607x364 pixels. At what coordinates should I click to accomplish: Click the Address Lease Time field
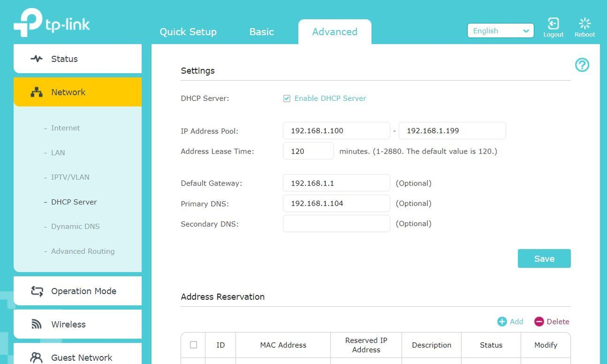tap(308, 151)
